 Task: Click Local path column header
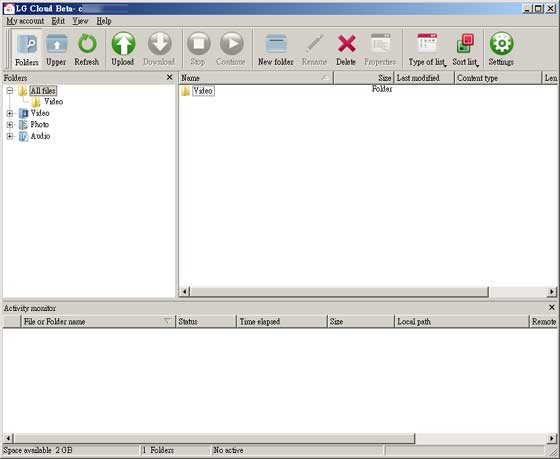click(x=461, y=321)
